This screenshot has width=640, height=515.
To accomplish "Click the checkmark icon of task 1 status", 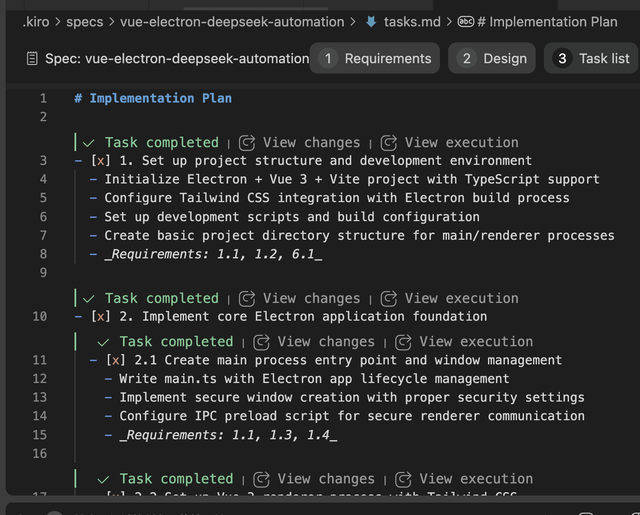I will (89, 143).
